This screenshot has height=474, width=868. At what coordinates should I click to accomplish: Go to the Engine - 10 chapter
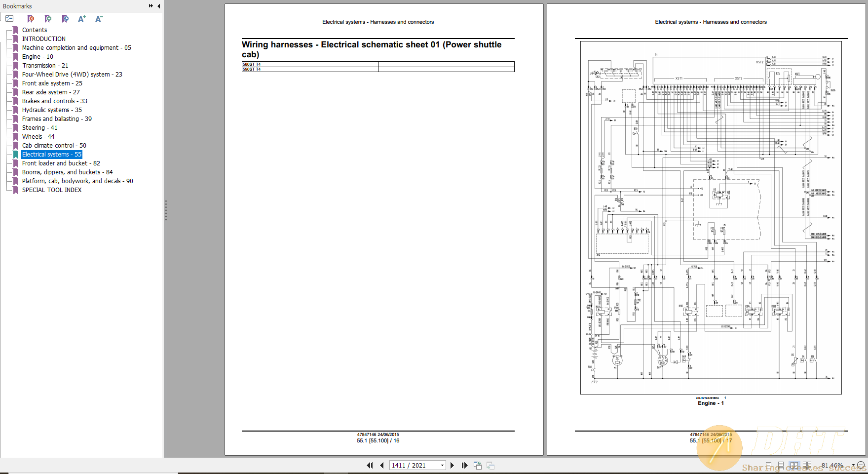pyautogui.click(x=37, y=56)
